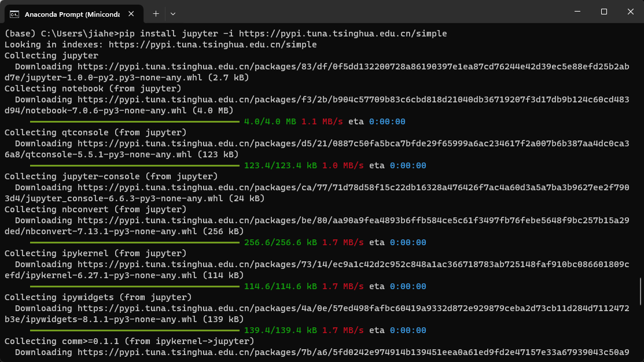Viewport: 644px width, 362px height.
Task: Click 'Collecting notebook (from jupyter)' line
Action: [x=93, y=88]
